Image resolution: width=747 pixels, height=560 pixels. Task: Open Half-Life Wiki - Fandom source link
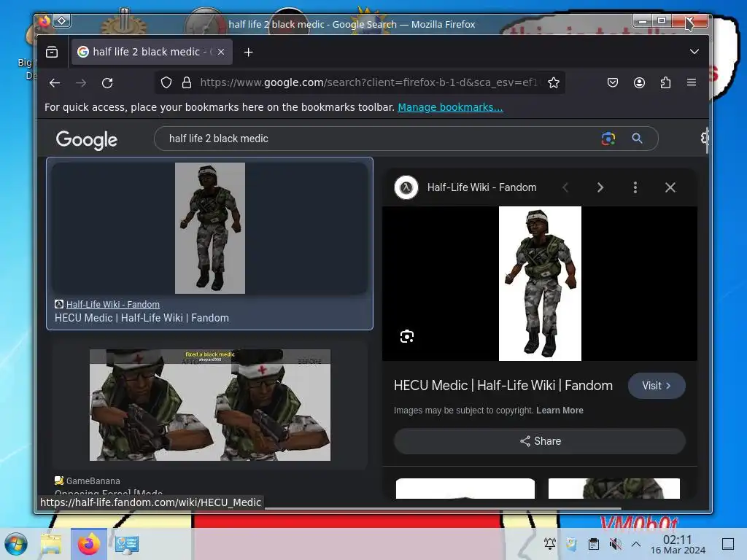click(113, 304)
